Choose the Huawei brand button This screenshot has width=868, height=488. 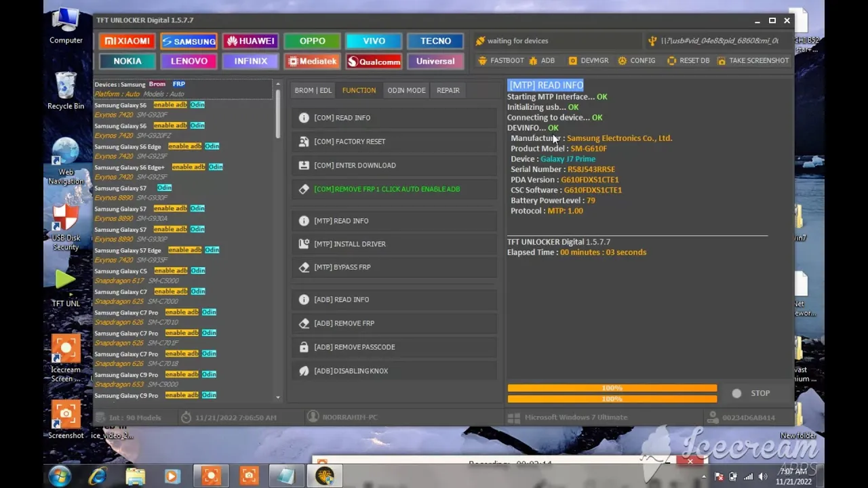[x=251, y=41]
